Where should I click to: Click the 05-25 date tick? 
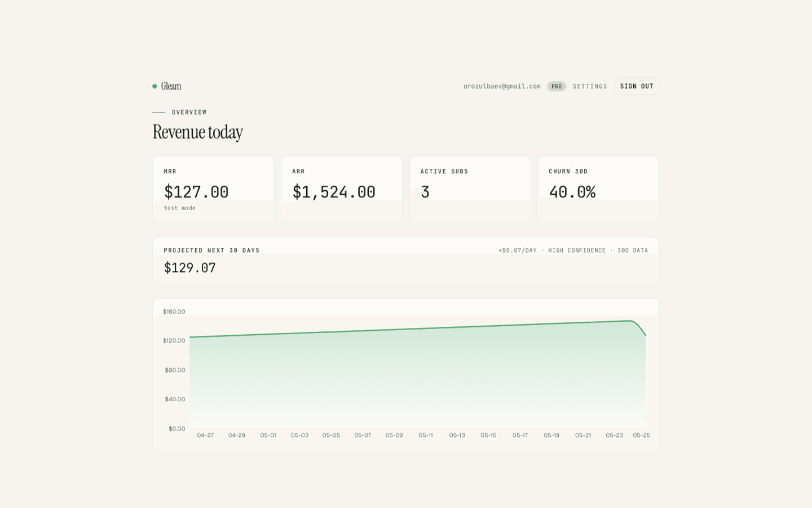point(641,435)
